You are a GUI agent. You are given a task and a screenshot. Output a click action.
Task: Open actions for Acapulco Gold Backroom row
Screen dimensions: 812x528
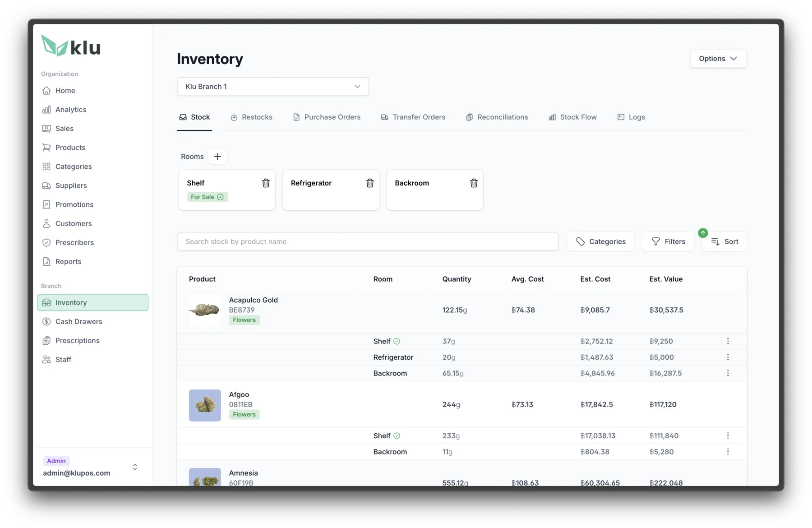pos(728,373)
